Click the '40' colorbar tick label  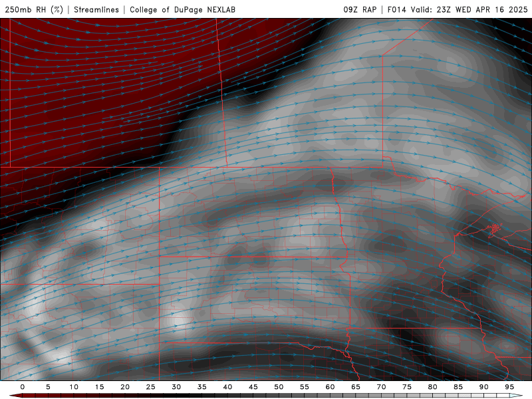(227, 387)
